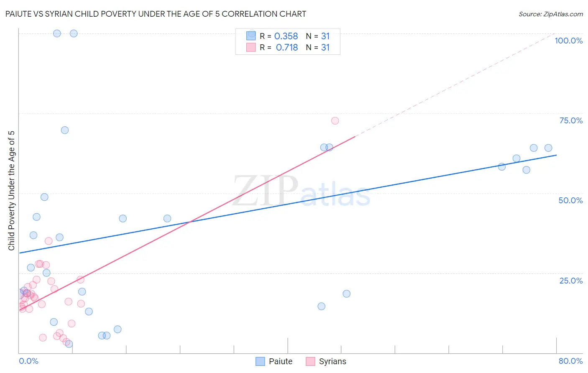Select the highest pink Syrian data point

click(x=335, y=121)
